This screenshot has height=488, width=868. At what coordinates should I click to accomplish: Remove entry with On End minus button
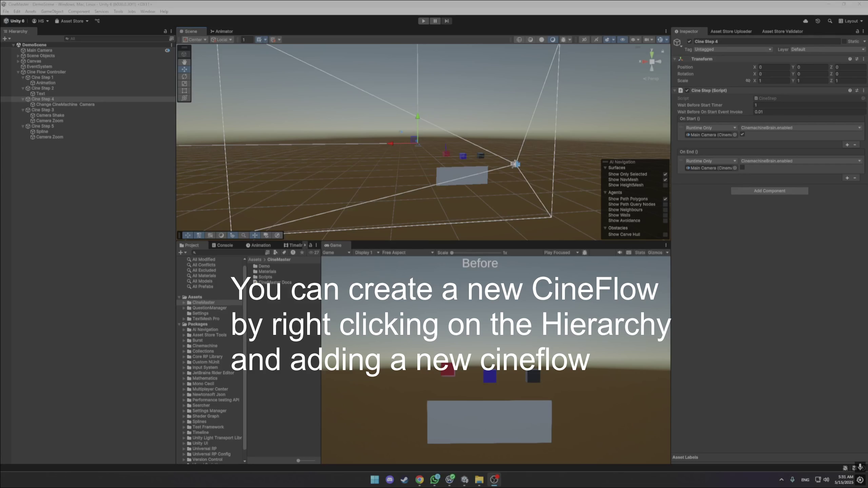(855, 178)
